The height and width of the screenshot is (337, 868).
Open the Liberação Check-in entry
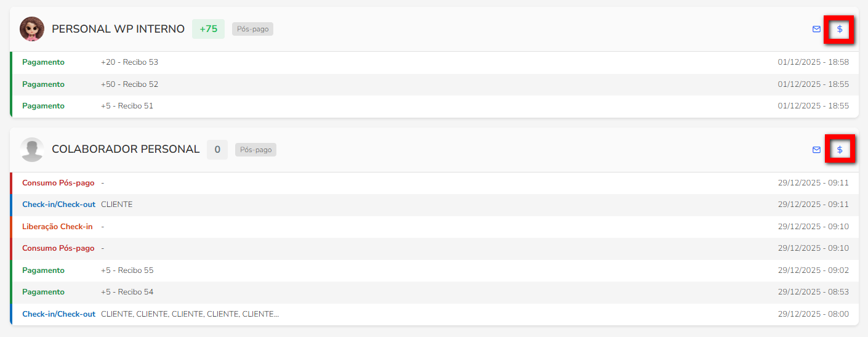click(x=57, y=227)
